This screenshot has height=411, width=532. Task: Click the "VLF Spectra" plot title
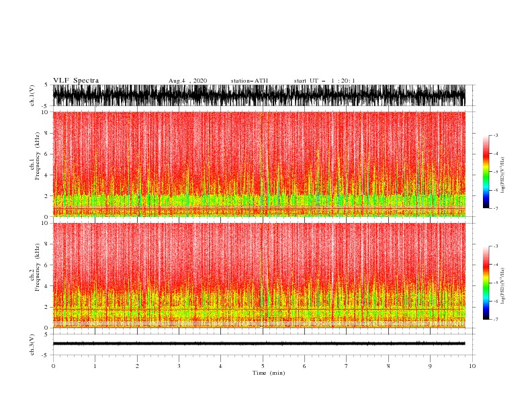pyautogui.click(x=76, y=81)
